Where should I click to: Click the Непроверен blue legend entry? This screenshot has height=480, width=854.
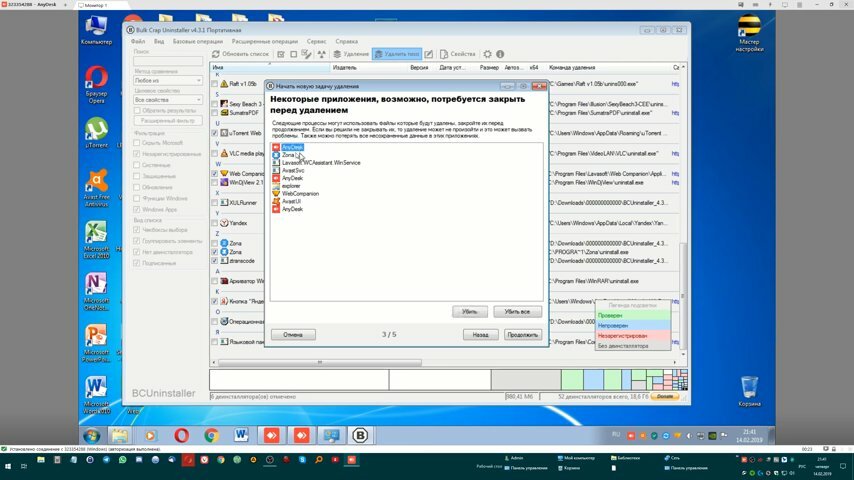(632, 325)
